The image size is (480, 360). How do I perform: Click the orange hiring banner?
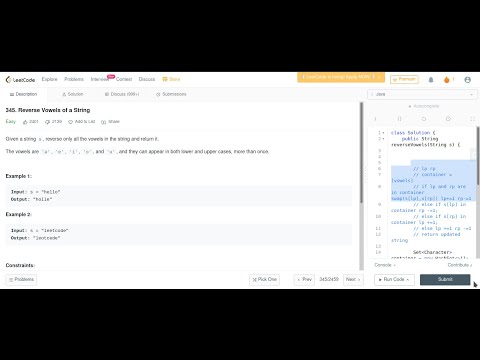(x=341, y=77)
